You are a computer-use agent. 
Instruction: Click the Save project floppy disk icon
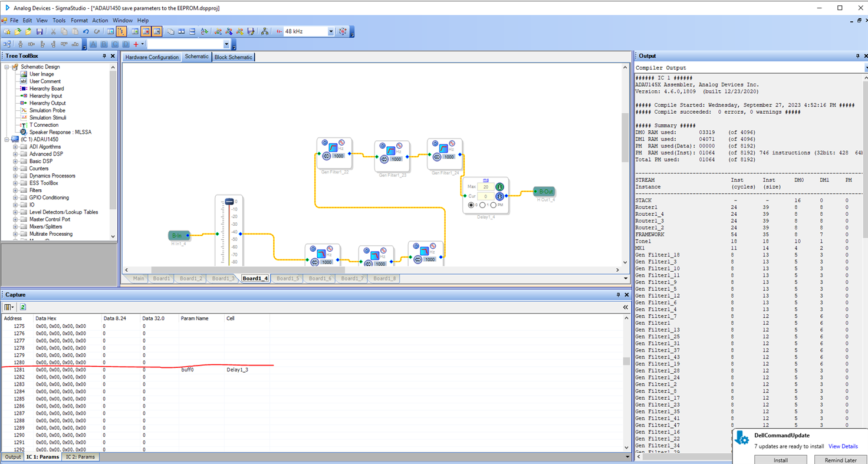(40, 31)
